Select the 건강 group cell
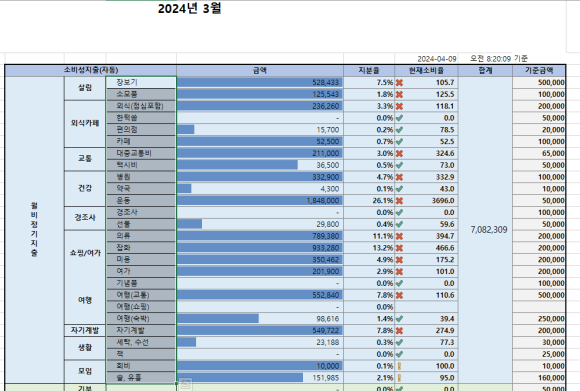The width and height of the screenshot is (580, 391). point(85,189)
